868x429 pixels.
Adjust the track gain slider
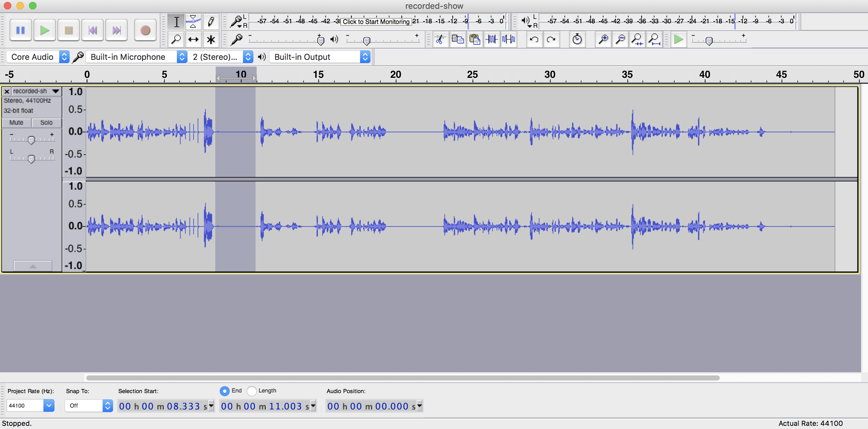(32, 140)
